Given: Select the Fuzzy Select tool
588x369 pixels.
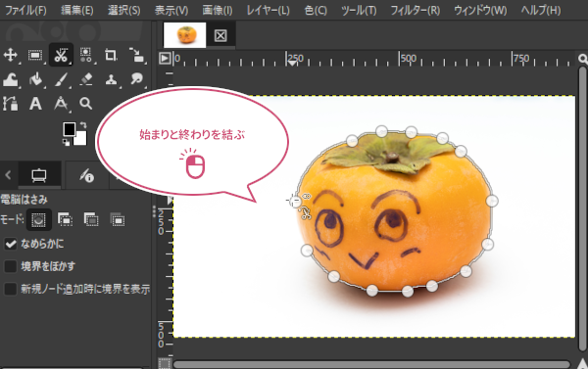Looking at the screenshot, I should 85,55.
